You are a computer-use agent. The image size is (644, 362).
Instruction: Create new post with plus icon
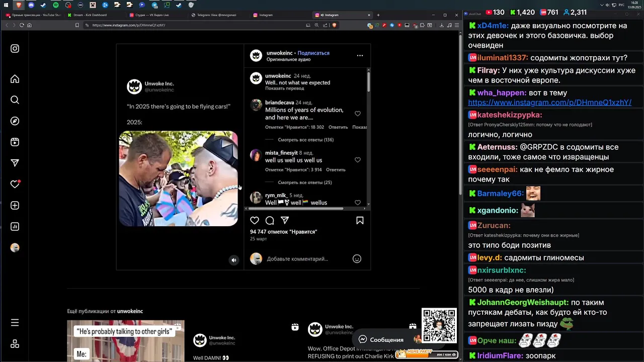click(x=15, y=205)
